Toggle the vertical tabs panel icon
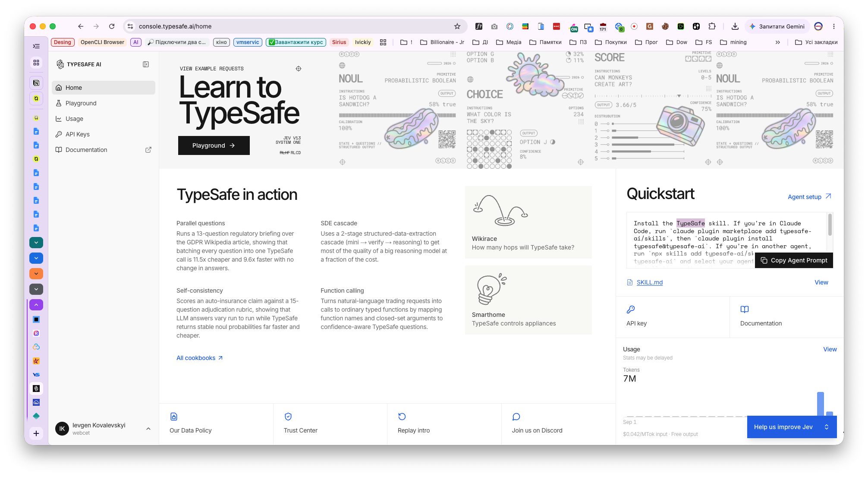 [x=36, y=46]
